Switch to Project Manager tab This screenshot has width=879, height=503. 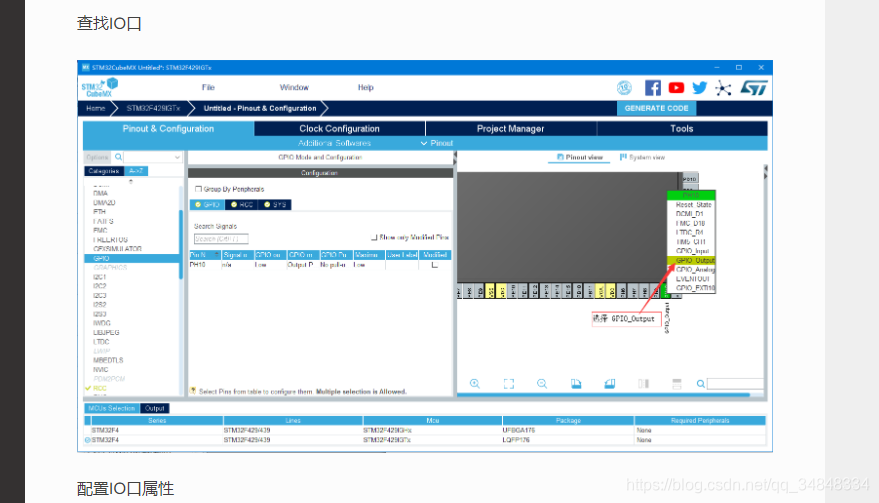[510, 128]
